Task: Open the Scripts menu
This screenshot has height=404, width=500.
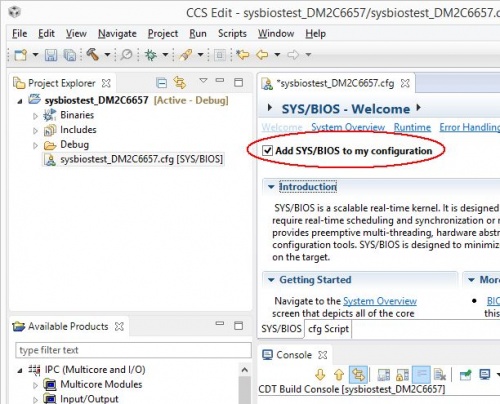Action: [x=232, y=34]
